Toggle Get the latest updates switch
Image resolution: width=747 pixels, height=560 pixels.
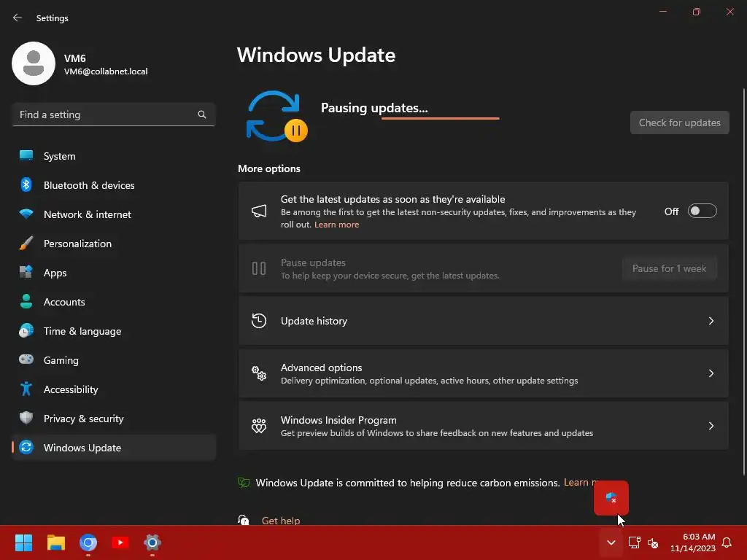point(703,211)
